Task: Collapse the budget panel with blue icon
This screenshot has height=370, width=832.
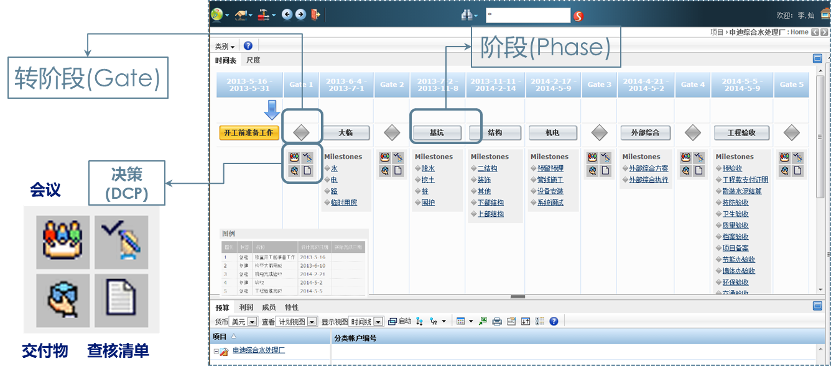Action: pos(818,306)
